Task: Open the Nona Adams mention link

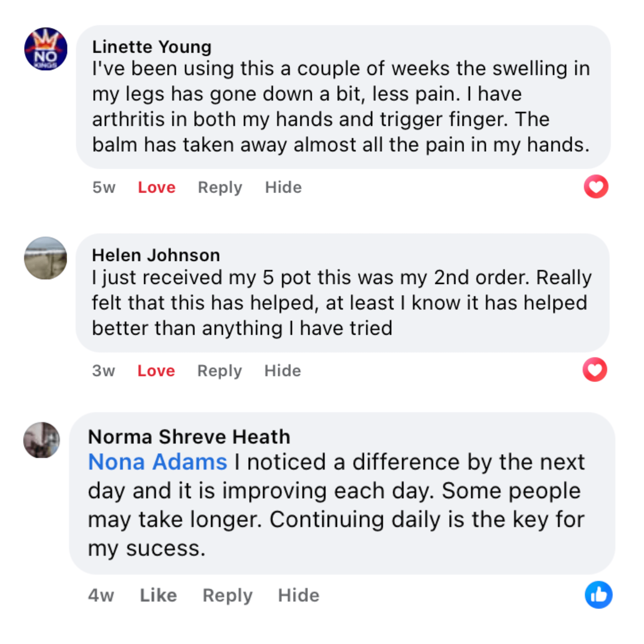Action: [158, 462]
